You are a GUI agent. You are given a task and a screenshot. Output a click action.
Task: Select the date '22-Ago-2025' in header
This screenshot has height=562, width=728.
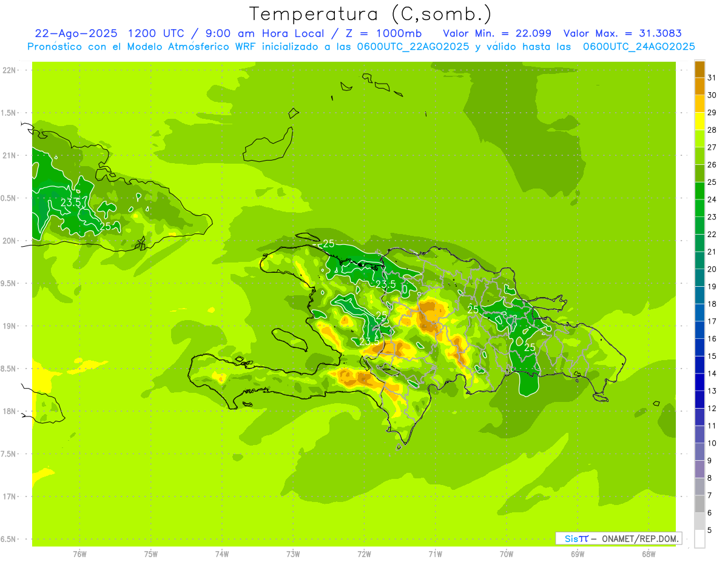(76, 33)
